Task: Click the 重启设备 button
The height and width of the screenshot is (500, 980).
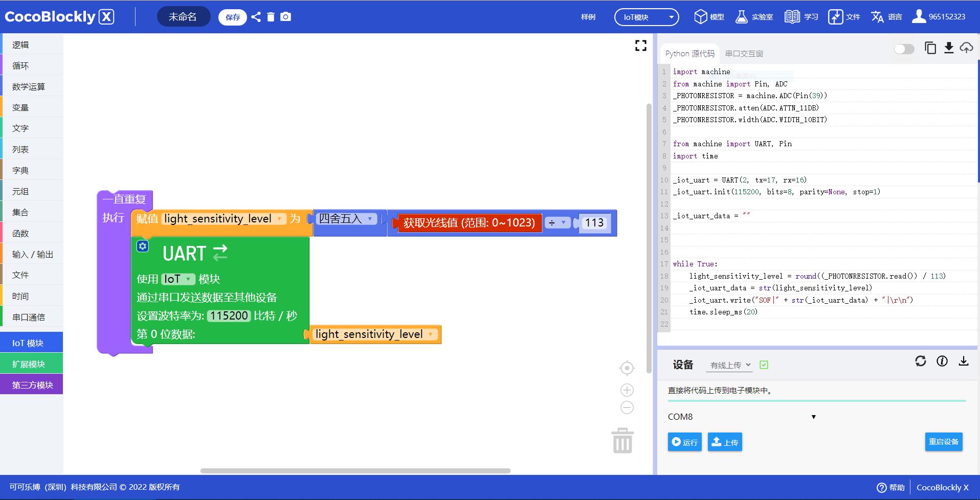Action: (943, 442)
